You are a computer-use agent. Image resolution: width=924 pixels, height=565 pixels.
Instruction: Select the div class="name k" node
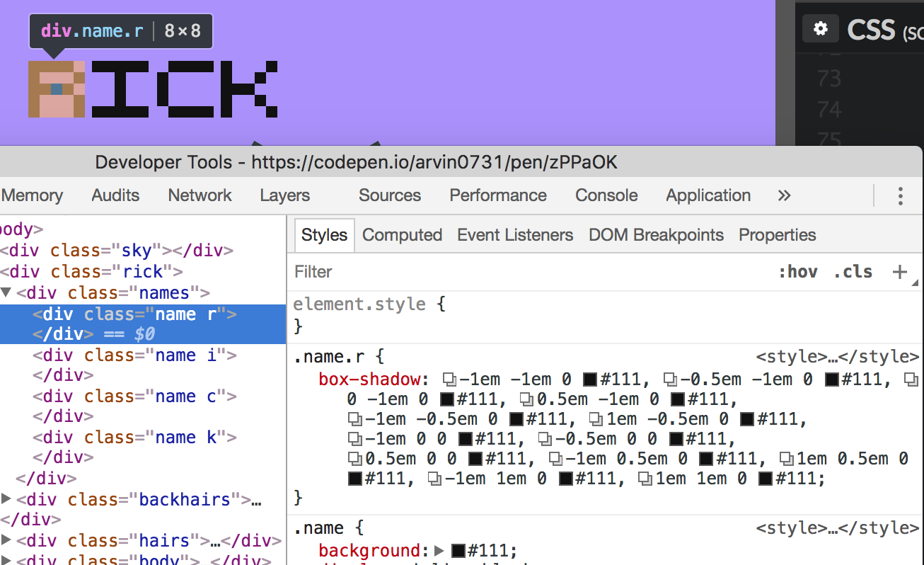tap(134, 447)
